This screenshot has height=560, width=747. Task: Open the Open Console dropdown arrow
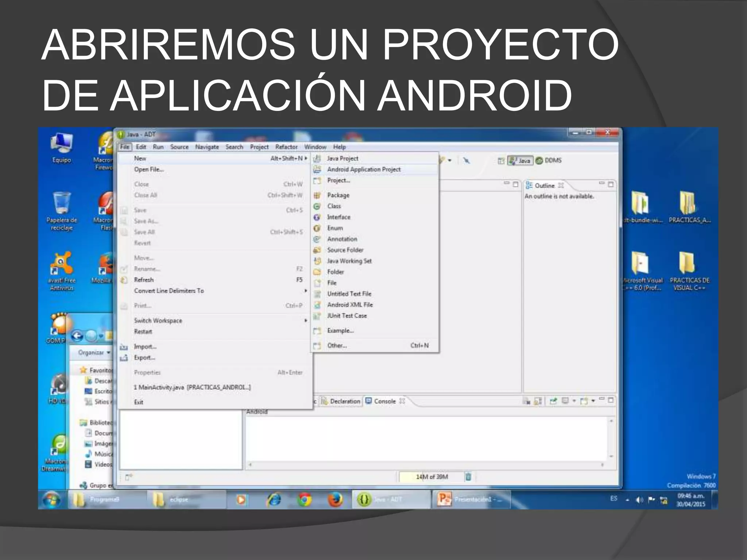click(x=593, y=401)
